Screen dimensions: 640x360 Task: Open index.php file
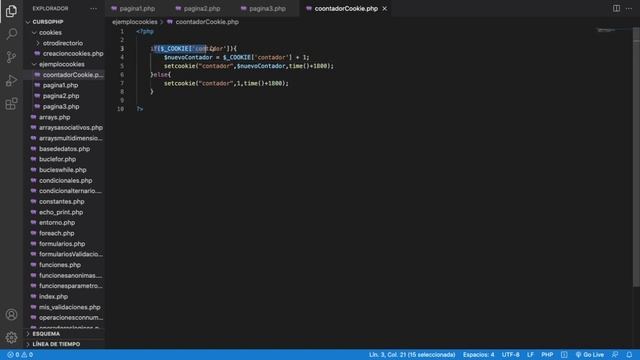click(x=53, y=297)
